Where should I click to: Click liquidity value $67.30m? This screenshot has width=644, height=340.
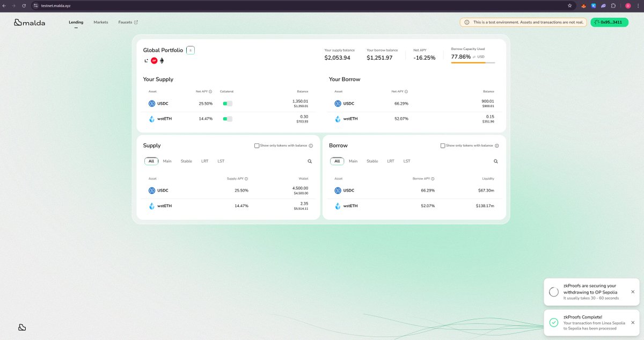pyautogui.click(x=486, y=191)
